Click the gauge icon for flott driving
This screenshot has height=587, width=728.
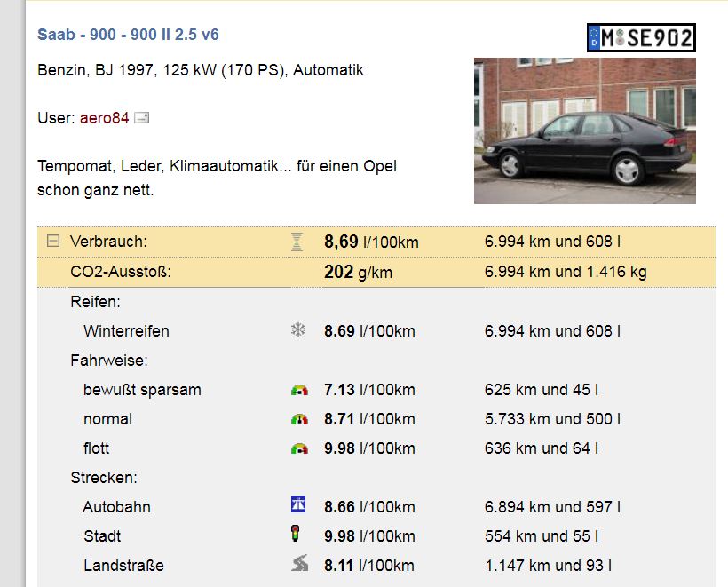[x=299, y=448]
